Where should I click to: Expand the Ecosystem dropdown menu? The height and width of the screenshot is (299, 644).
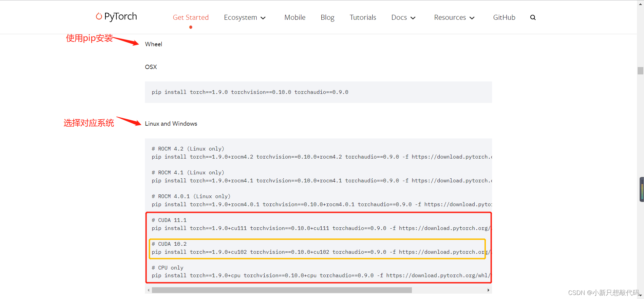pos(245,17)
